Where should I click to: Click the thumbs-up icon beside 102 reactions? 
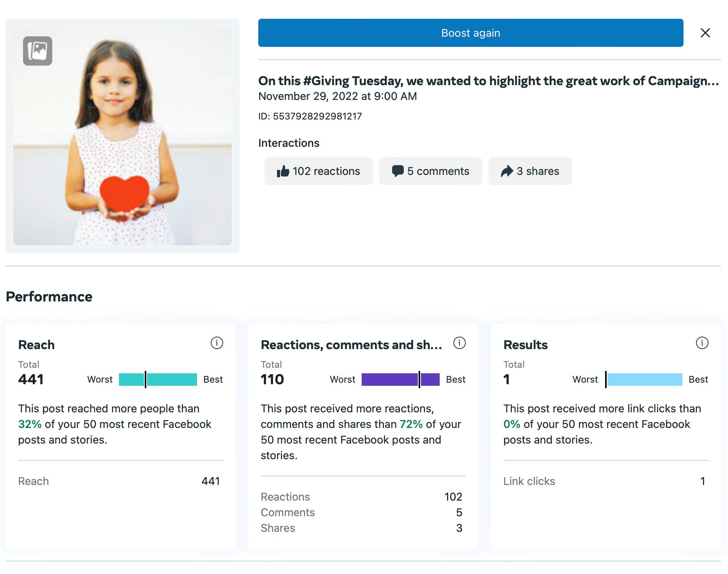283,171
